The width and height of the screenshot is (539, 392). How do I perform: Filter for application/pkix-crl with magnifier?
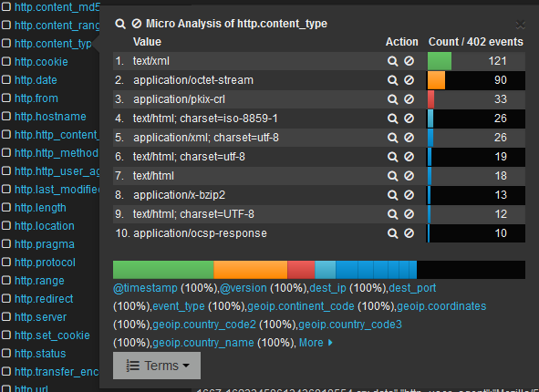tap(392, 99)
